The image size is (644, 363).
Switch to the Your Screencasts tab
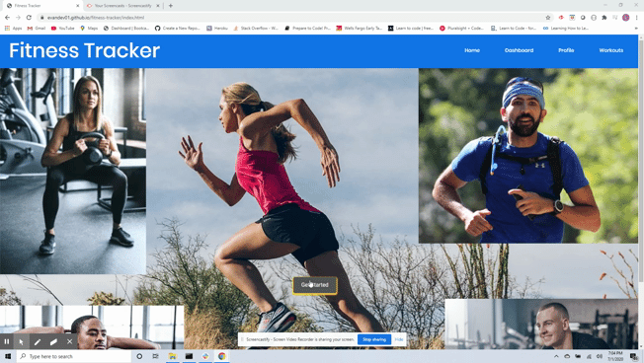(x=122, y=6)
